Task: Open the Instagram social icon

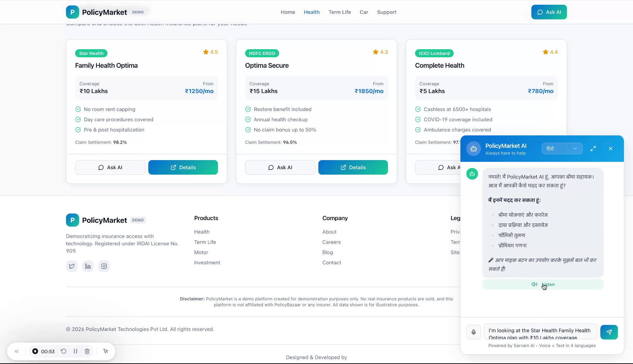Action: point(104,266)
